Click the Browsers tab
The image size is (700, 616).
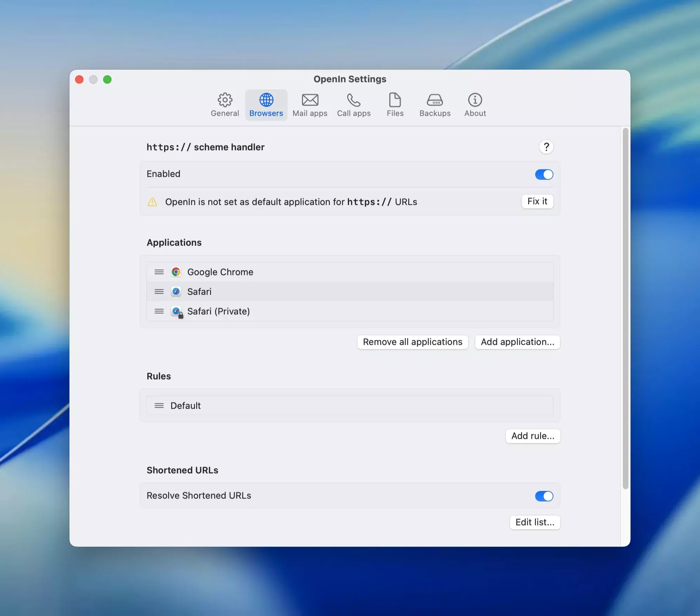[x=266, y=105]
